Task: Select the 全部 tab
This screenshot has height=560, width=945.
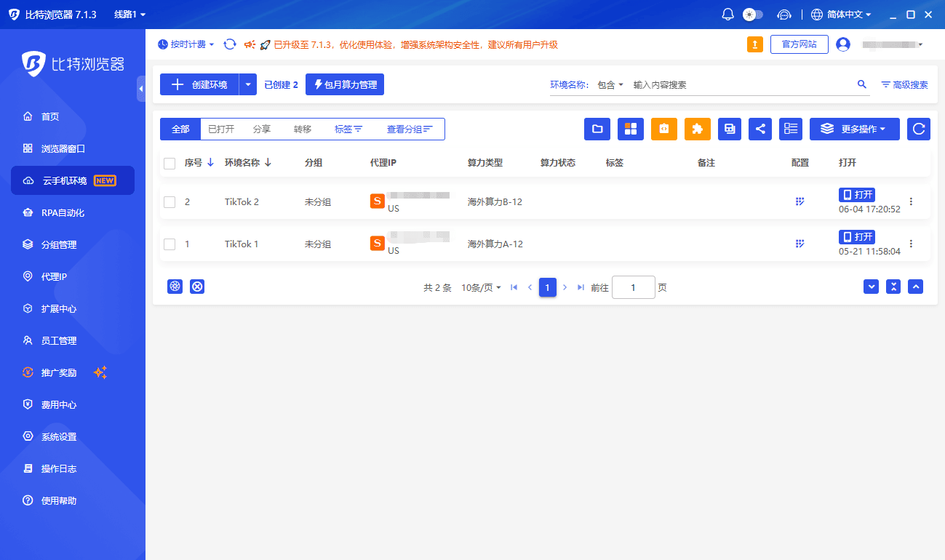Action: pos(180,129)
